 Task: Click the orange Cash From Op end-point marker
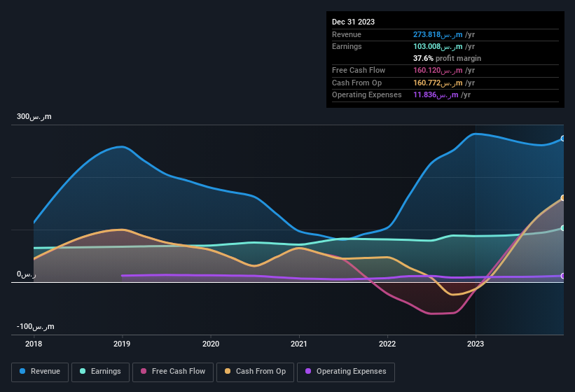563,198
